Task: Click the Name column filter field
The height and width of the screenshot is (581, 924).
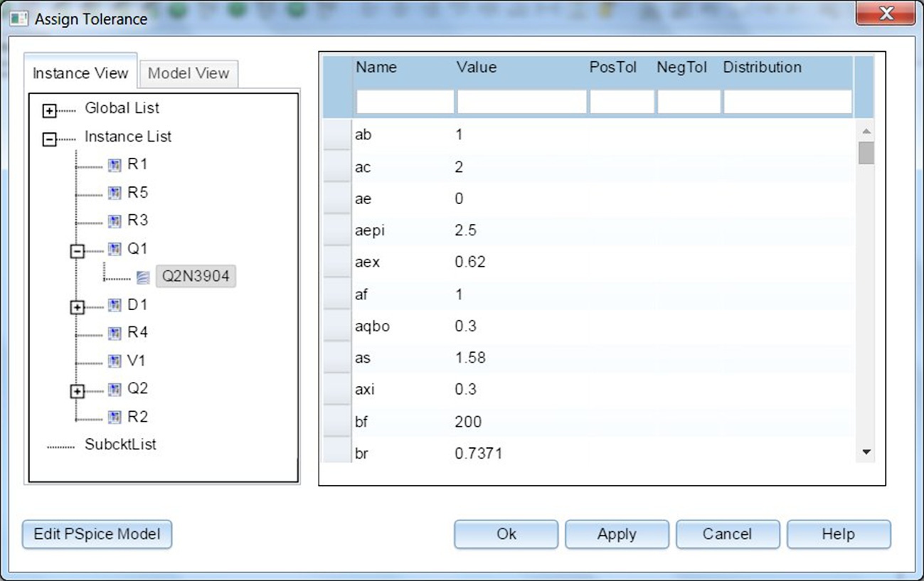Action: [404, 102]
